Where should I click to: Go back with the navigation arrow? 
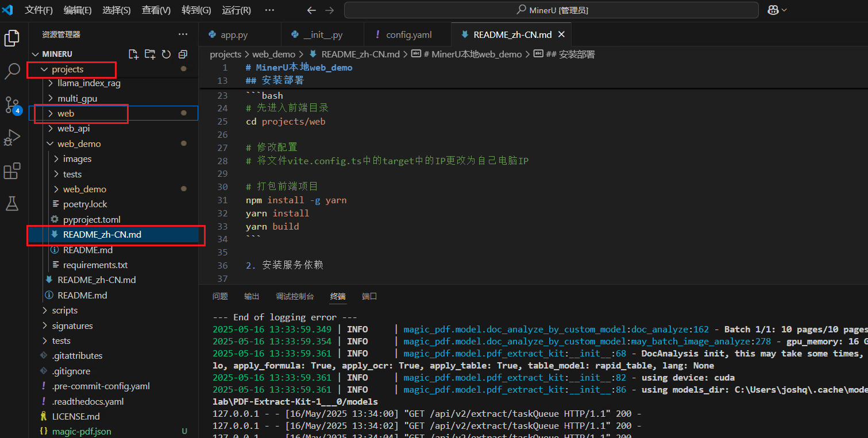[x=311, y=10]
